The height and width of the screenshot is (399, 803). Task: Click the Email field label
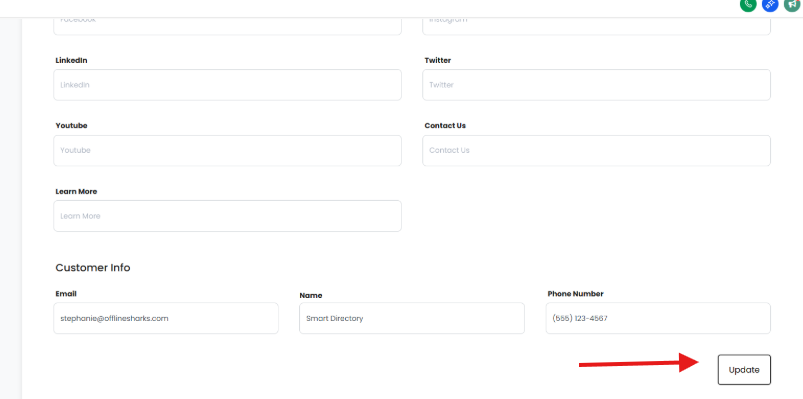point(66,294)
